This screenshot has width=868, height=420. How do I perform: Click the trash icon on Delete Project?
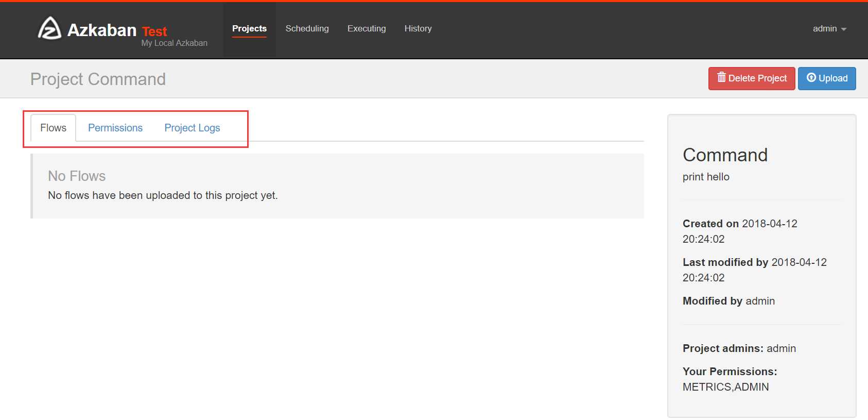721,77
